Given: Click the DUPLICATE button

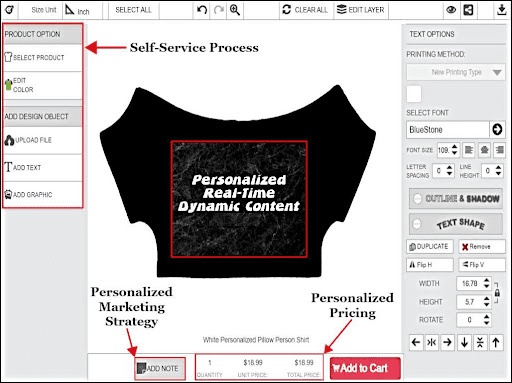Looking at the screenshot, I should tap(430, 247).
